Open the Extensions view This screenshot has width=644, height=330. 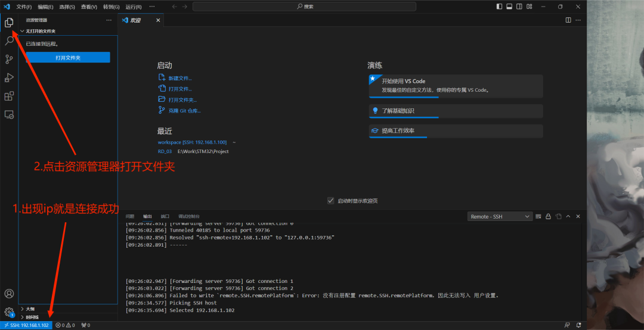pos(9,96)
